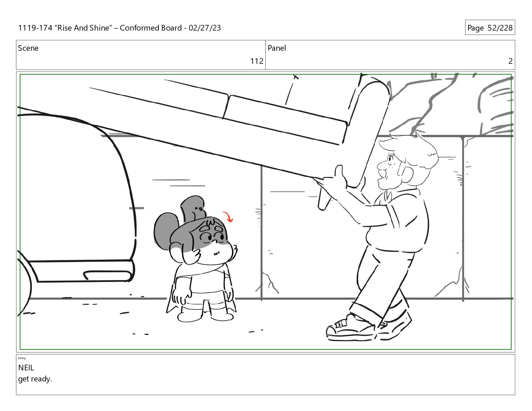
Task: Click the red arrow annotation above the child
Action: (x=228, y=217)
